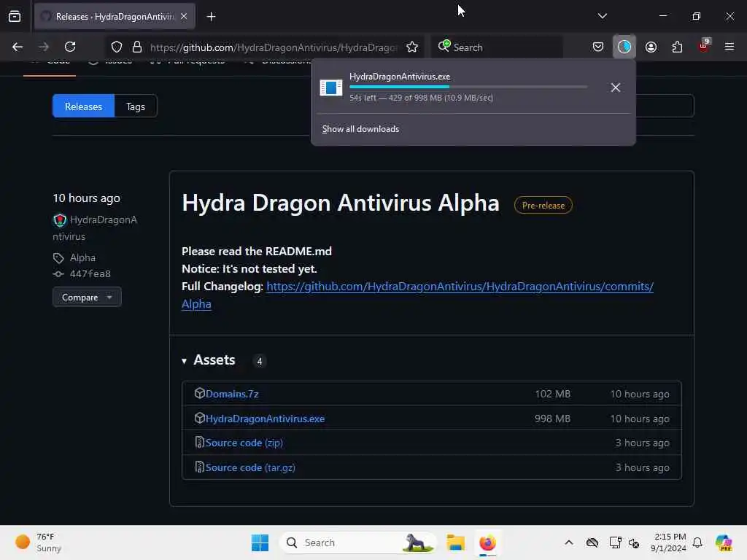This screenshot has width=747, height=560.
Task: Click the Pre-release label badge
Action: [543, 205]
